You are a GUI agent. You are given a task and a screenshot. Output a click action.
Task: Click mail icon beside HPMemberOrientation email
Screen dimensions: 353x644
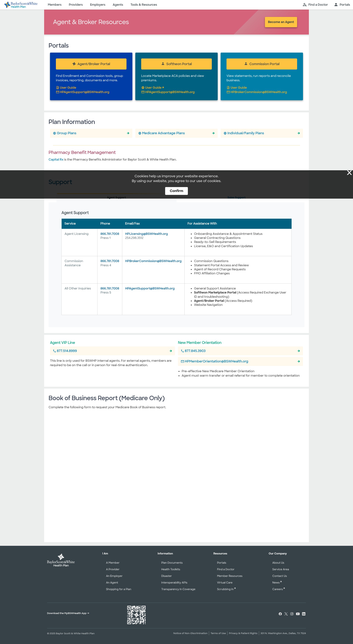pyautogui.click(x=182, y=362)
